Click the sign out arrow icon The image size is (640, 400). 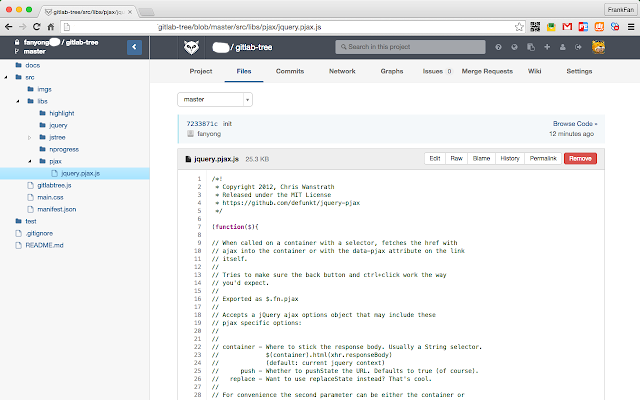[x=578, y=47]
